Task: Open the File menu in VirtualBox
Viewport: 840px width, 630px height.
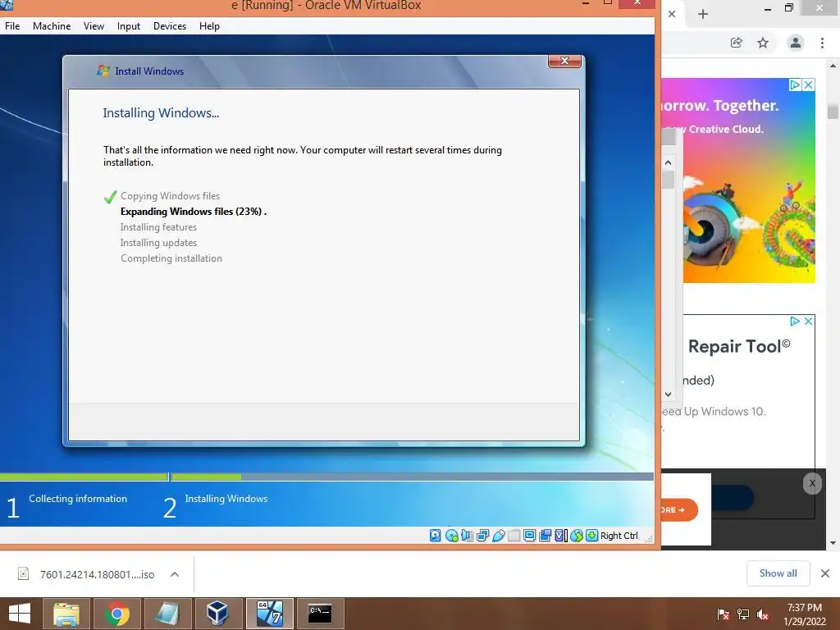Action: click(12, 25)
